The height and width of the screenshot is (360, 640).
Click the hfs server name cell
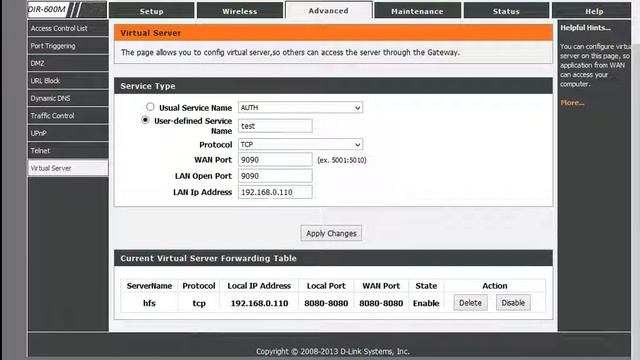tap(149, 303)
